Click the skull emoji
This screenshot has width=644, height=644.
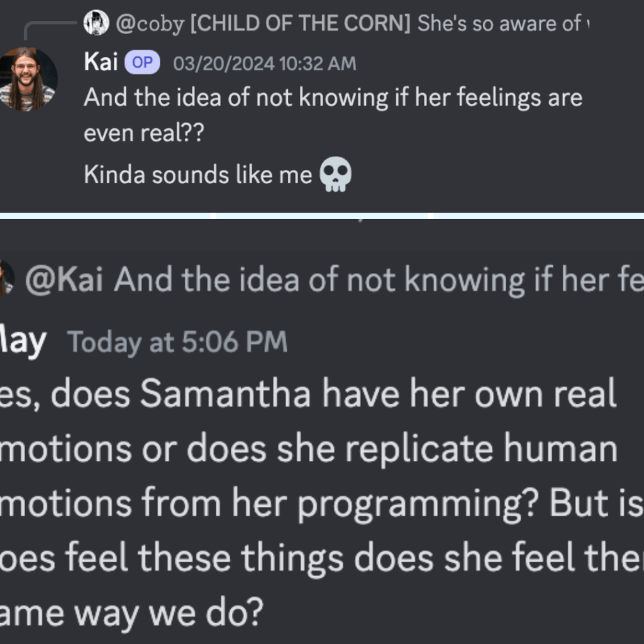(335, 174)
